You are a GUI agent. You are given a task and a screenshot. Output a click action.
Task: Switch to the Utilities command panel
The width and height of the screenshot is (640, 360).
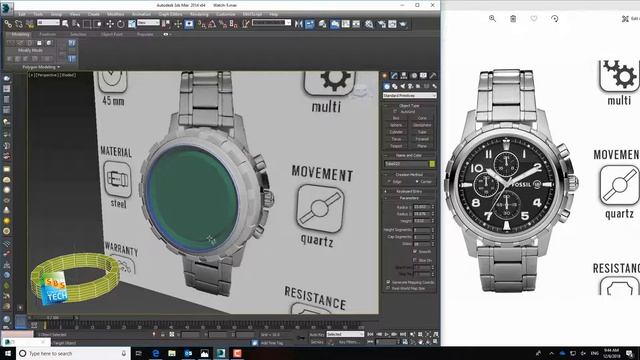[x=433, y=76]
